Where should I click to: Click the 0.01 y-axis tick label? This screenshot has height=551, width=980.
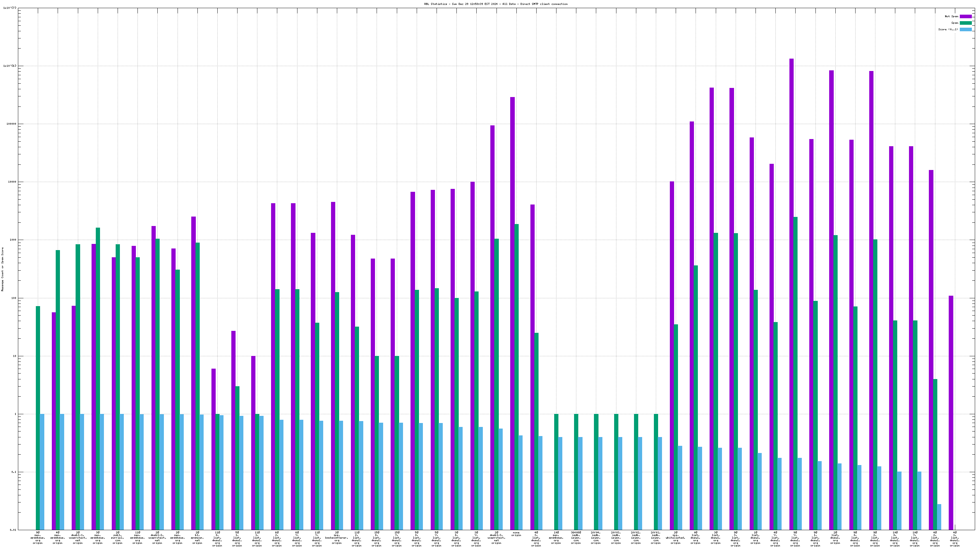[x=13, y=530]
